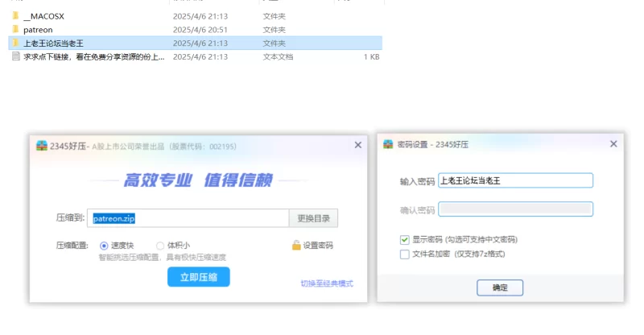Click the 上老王论坛当老王 folder icon
The width and height of the screenshot is (644, 335).
click(15, 43)
